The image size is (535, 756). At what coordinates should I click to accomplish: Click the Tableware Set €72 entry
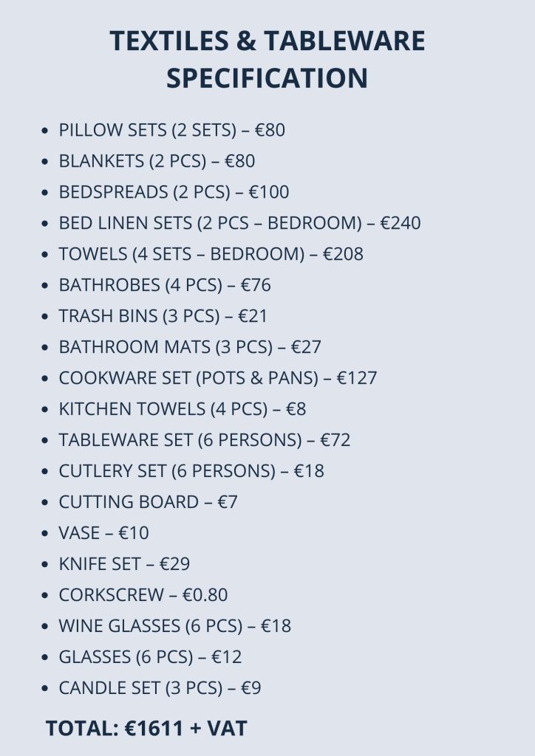205,441
